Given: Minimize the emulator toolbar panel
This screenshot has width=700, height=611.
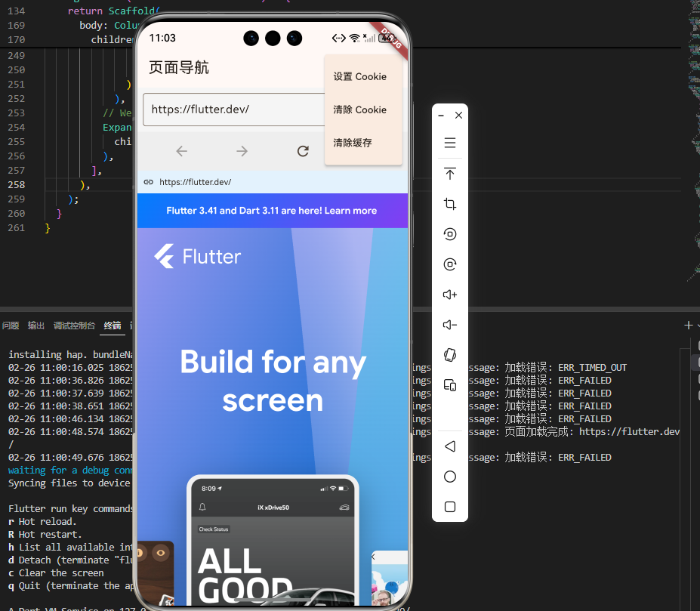Looking at the screenshot, I should (441, 116).
